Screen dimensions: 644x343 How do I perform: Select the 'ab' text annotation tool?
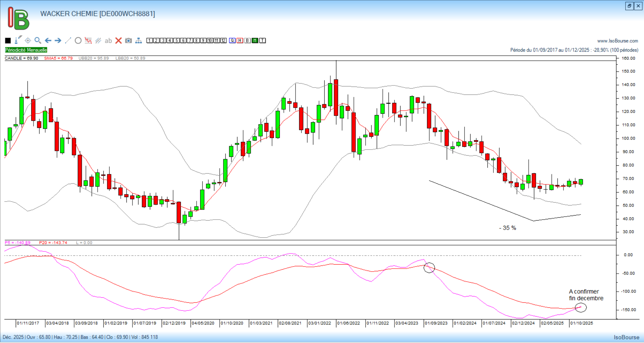[108, 41]
